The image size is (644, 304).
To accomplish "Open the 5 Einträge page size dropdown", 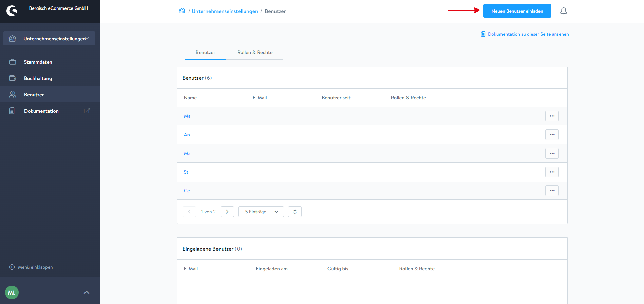I will (261, 212).
